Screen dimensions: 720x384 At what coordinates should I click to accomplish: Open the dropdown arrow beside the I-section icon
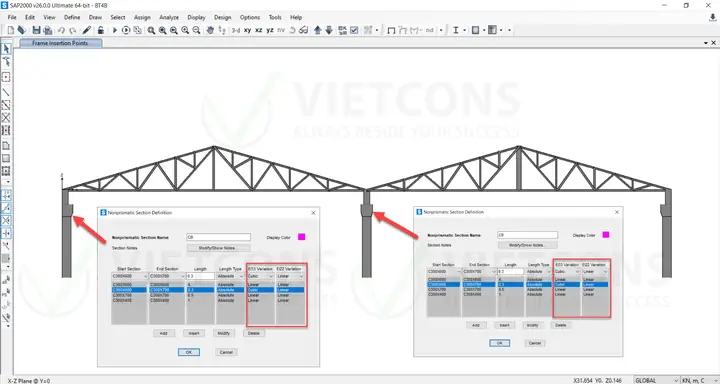tap(464, 30)
